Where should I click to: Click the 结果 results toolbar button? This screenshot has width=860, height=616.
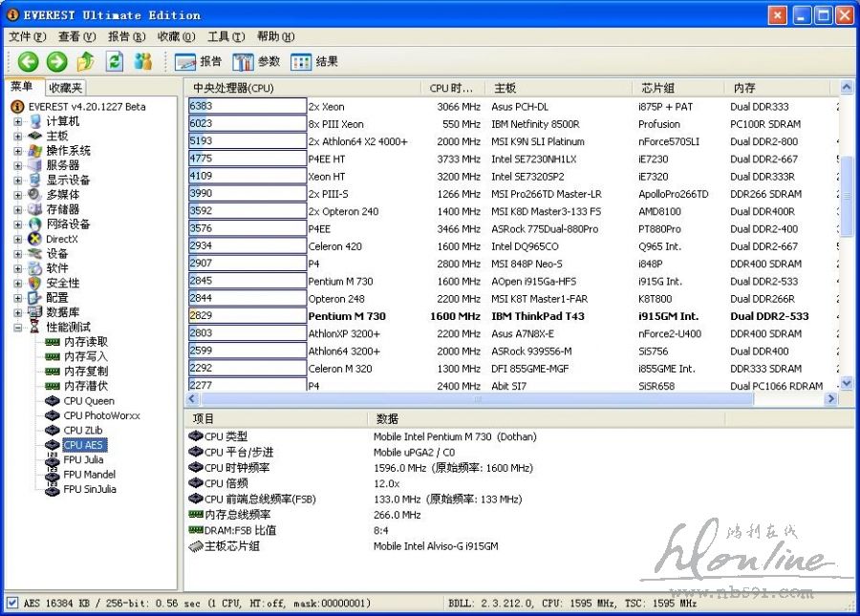coord(314,62)
